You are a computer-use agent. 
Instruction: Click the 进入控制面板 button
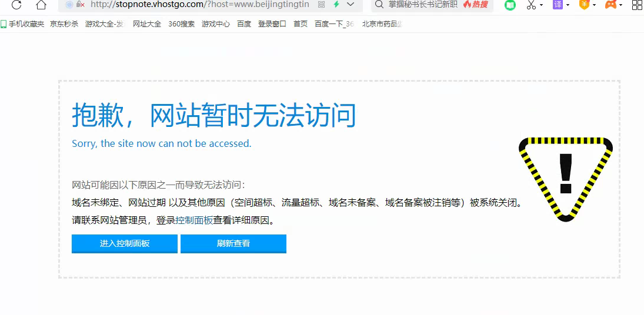(125, 243)
